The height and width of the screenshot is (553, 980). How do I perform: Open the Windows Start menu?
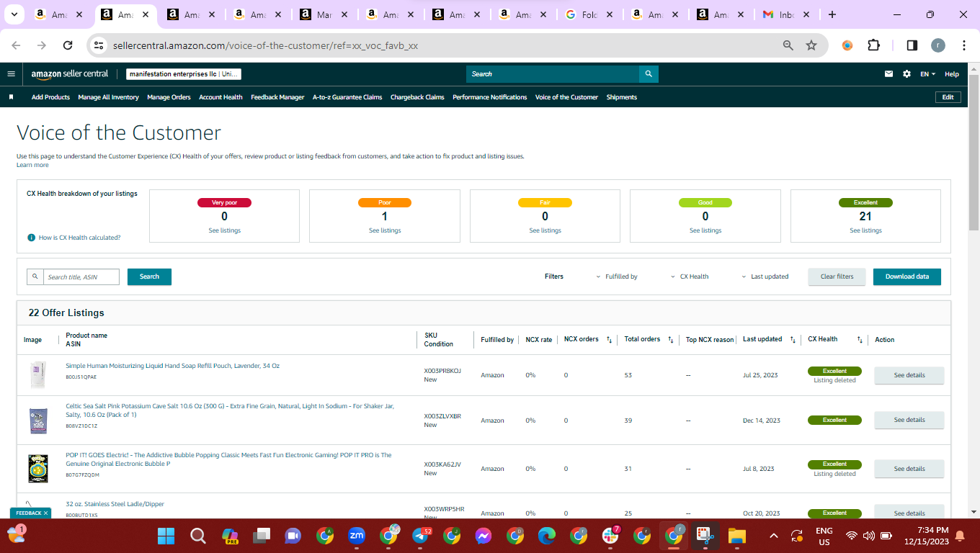coord(166,536)
